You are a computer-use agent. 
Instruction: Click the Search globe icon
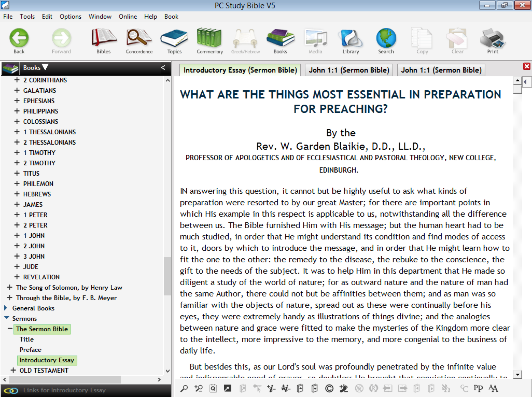click(386, 41)
